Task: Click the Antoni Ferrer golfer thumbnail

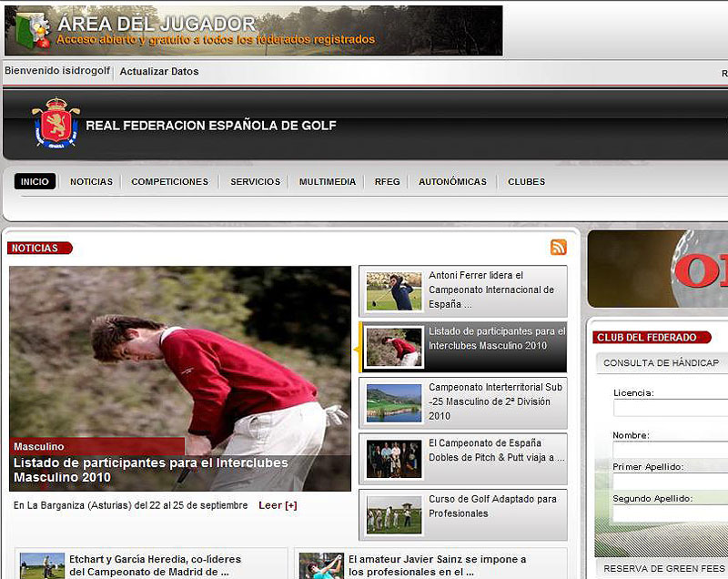Action: coord(394,291)
